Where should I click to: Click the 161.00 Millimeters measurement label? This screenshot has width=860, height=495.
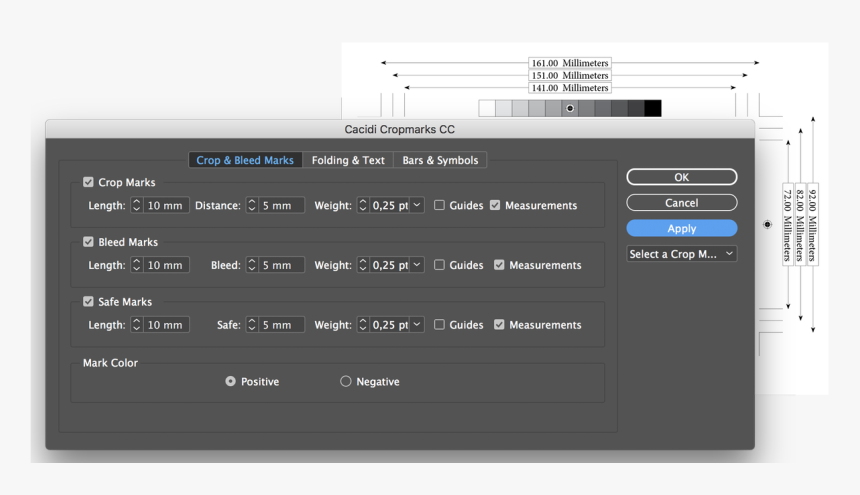[x=570, y=63]
